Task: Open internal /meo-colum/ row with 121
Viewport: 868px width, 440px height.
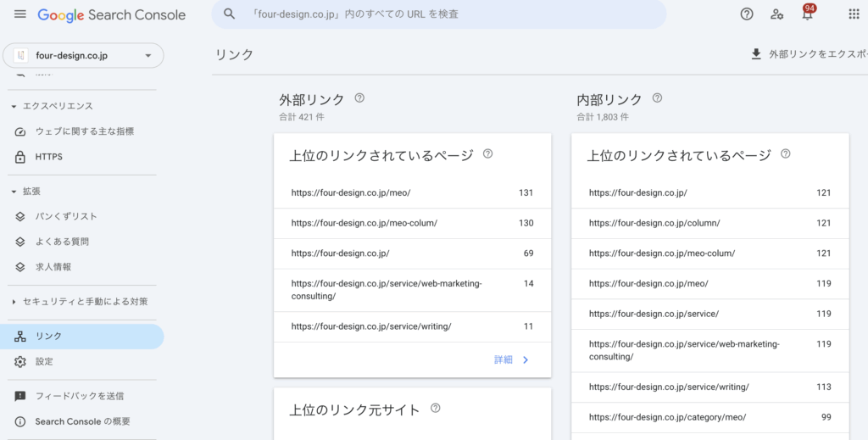Action: [710, 253]
